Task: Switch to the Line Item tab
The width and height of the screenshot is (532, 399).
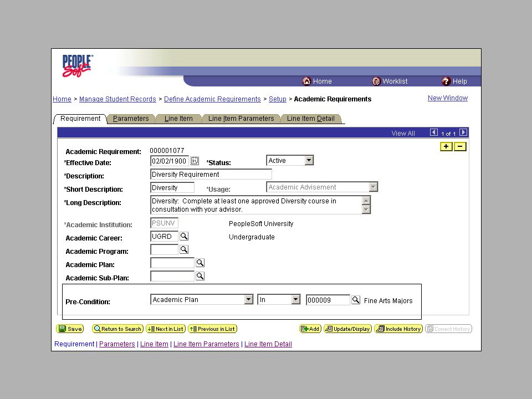Action: [178, 119]
